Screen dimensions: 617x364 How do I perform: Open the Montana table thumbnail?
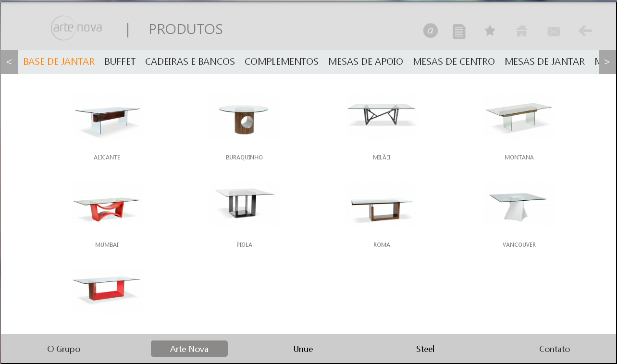[519, 117]
